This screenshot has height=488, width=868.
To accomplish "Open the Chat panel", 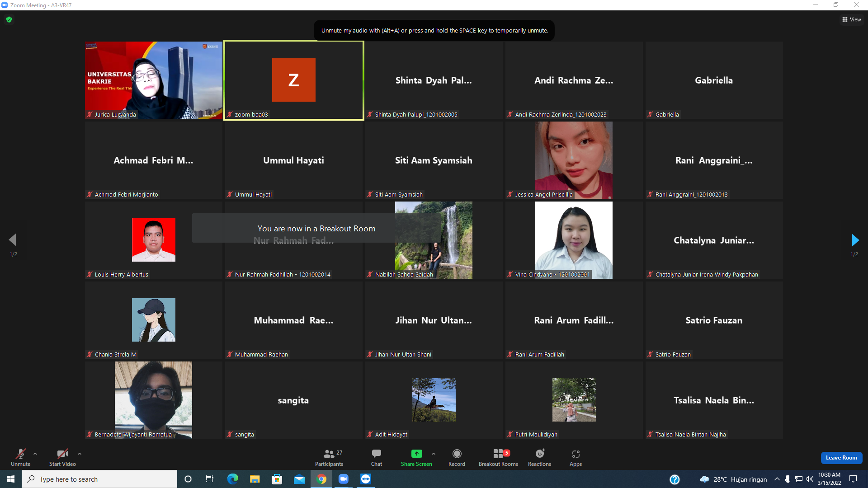I will (x=377, y=457).
